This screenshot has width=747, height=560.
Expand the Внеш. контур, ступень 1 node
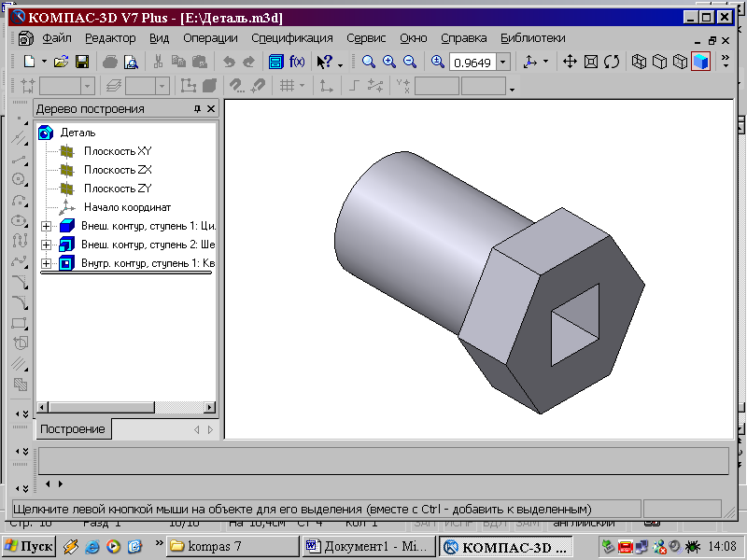tap(46, 226)
